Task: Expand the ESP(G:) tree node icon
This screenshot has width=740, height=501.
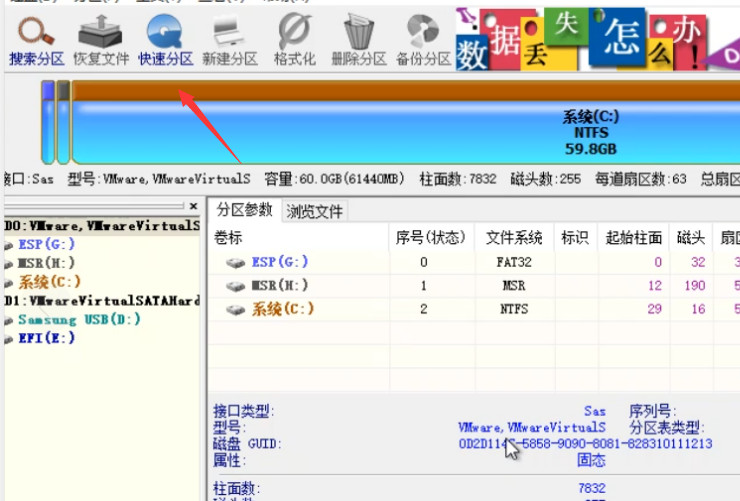Action: pyautogui.click(x=8, y=245)
